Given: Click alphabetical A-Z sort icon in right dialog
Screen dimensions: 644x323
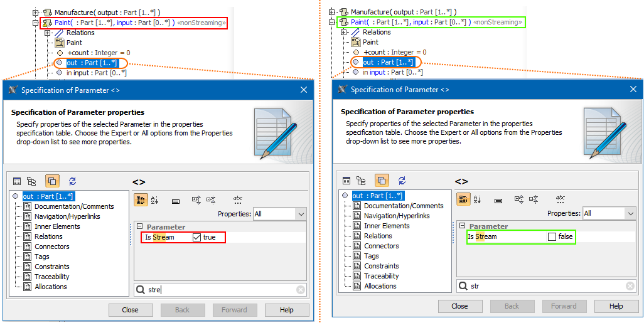Looking at the screenshot, I should [x=478, y=200].
